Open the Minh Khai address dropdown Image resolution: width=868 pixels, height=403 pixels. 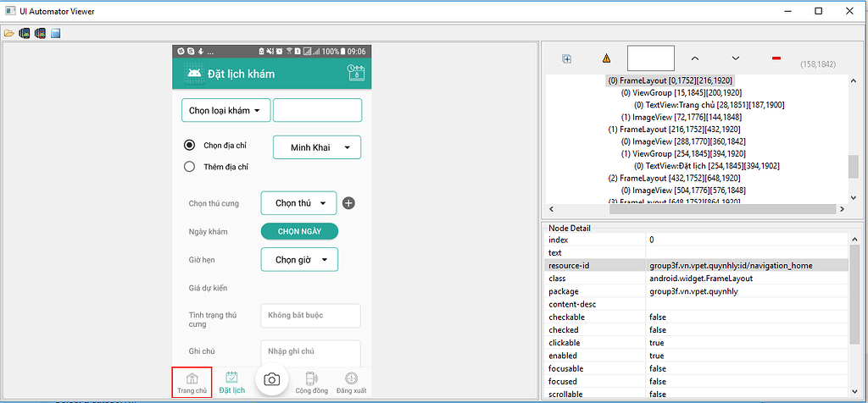pos(317,147)
